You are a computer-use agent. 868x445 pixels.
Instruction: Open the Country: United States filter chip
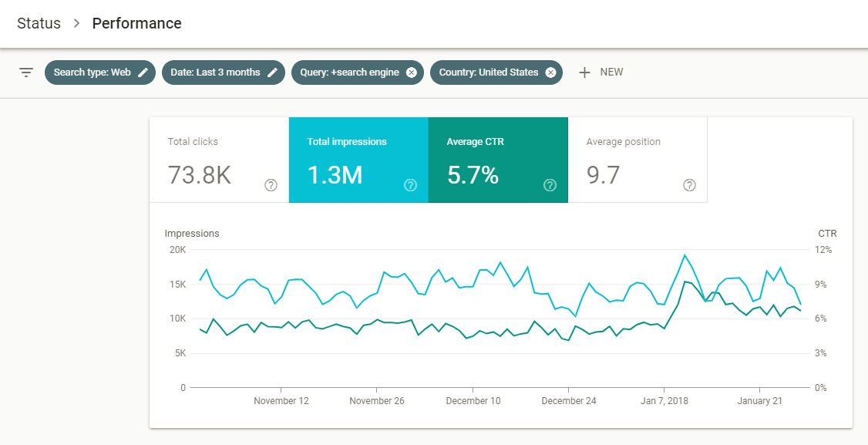coord(488,72)
